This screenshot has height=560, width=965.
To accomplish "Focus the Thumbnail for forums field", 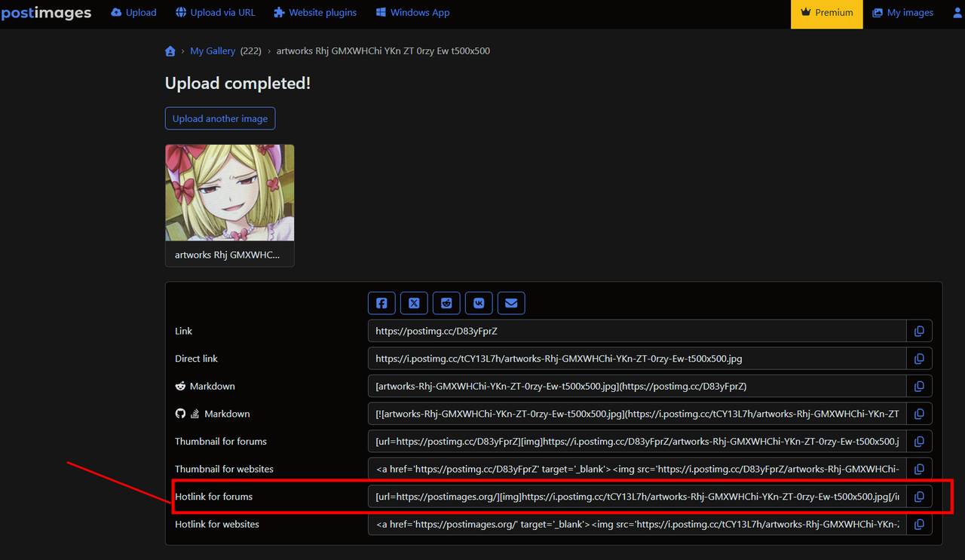I will (x=637, y=441).
